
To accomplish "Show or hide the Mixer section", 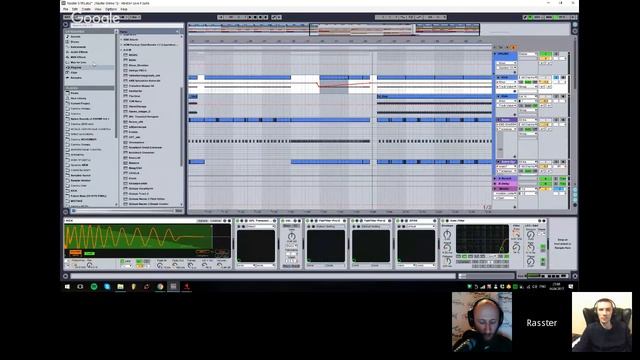I will click(x=575, y=200).
